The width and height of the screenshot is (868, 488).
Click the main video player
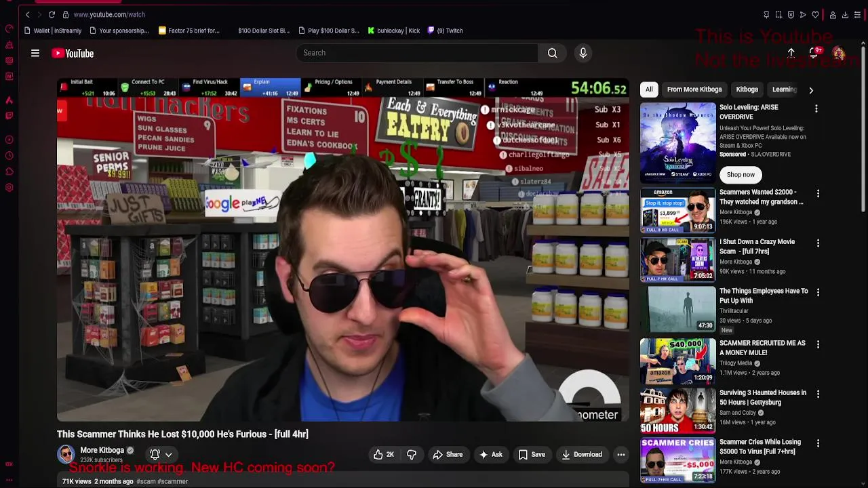[x=343, y=249]
